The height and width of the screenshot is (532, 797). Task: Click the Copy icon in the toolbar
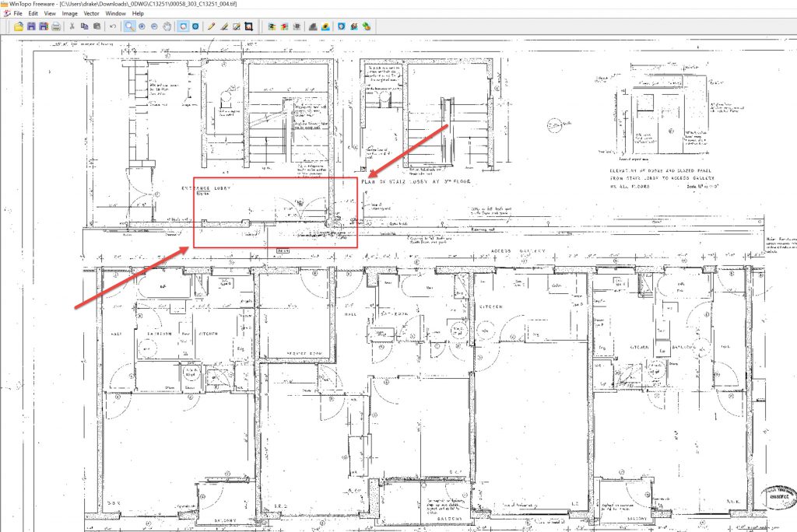[x=84, y=26]
